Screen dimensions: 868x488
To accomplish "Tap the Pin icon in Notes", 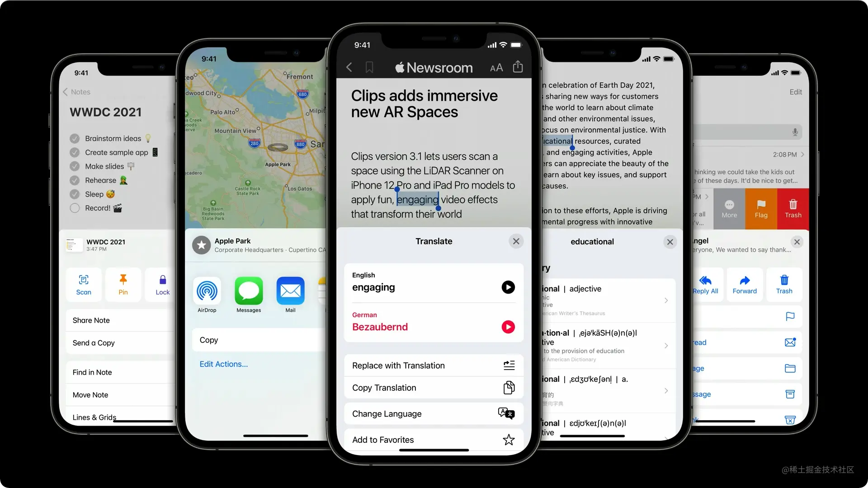I will click(123, 284).
